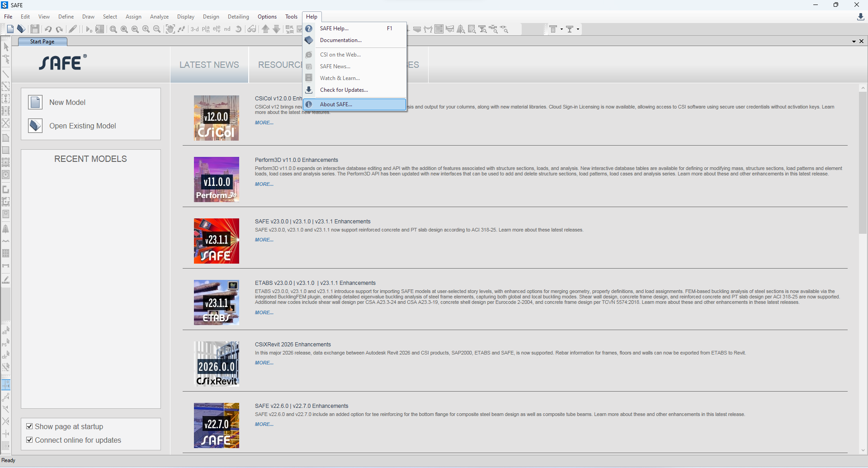Viewport: 868px width, 468px height.
Task: Click the SAFE v23.1.1 news thumbnail
Action: point(217,241)
